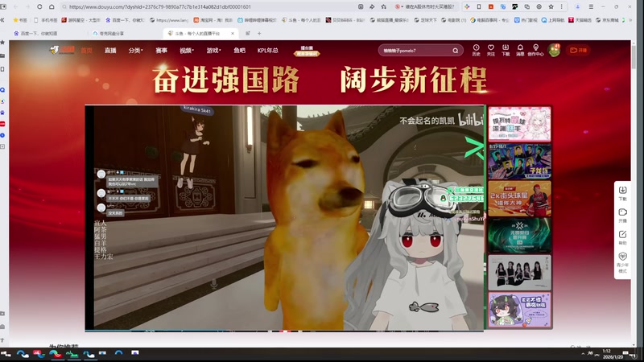Viewport: 644px width, 362px height.
Task: Expand the bookmarks bar overflow chevron
Action: [x=630, y=19]
